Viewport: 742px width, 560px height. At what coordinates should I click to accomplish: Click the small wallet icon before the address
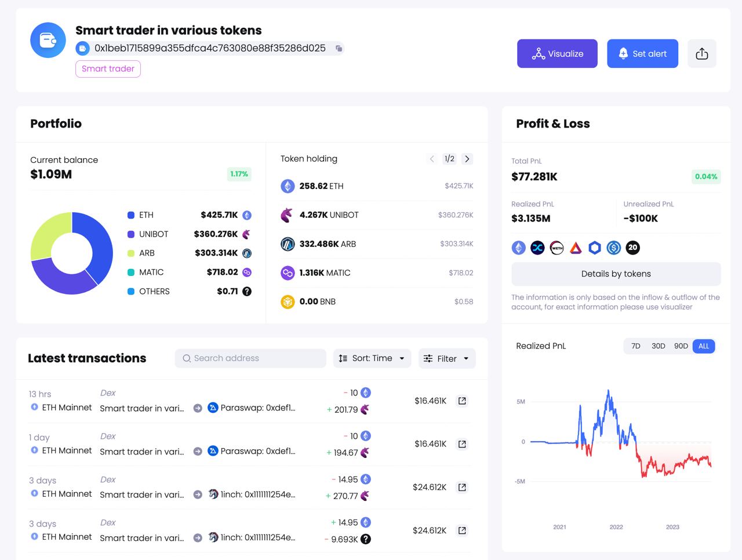(x=82, y=48)
